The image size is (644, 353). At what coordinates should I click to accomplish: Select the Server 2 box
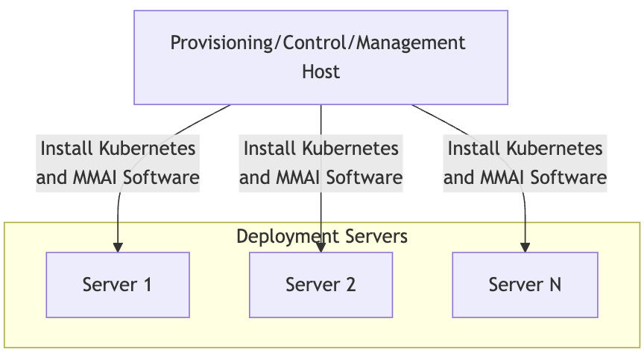coord(321,284)
